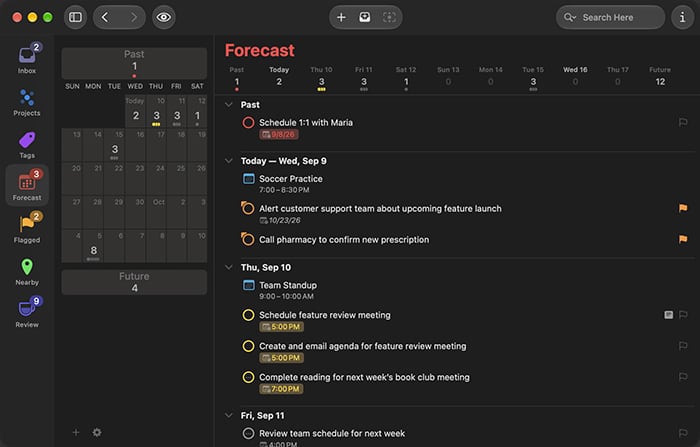Select Thu 10 in the day strip
The width and height of the screenshot is (700, 447).
(321, 78)
